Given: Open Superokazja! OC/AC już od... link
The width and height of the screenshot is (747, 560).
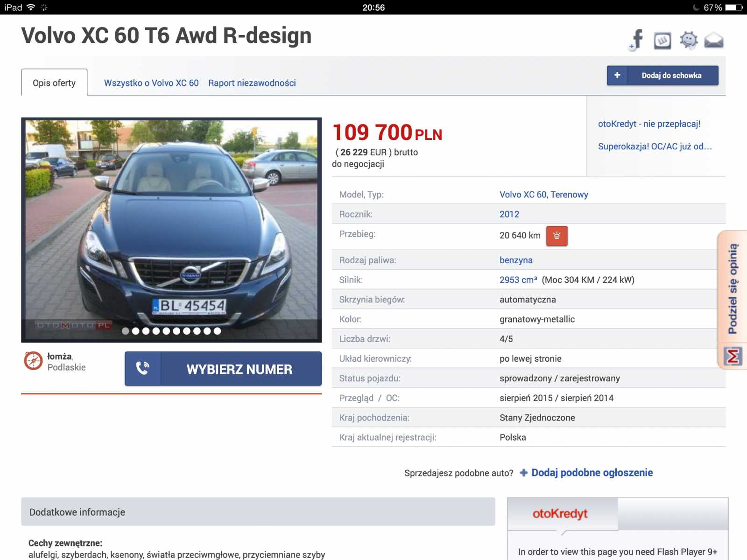Looking at the screenshot, I should click(655, 147).
